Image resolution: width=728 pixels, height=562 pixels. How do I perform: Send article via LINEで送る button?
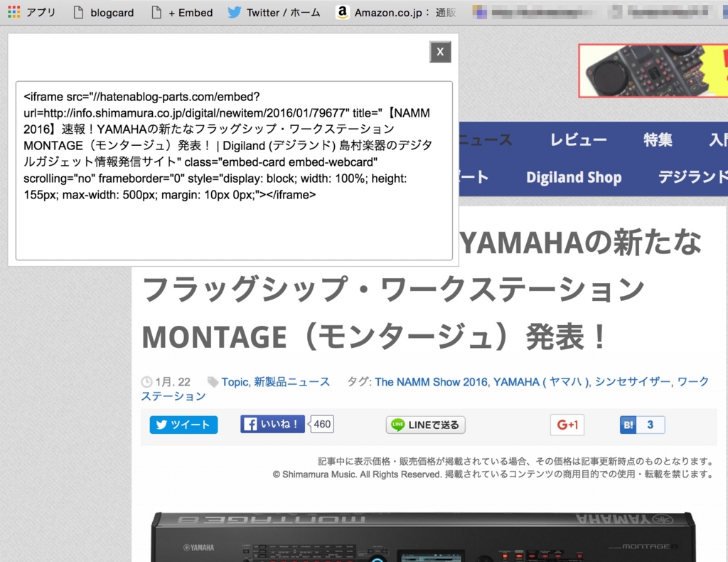click(425, 425)
